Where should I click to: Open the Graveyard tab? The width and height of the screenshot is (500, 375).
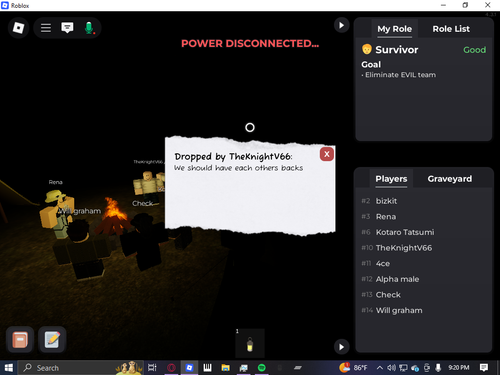[450, 179]
